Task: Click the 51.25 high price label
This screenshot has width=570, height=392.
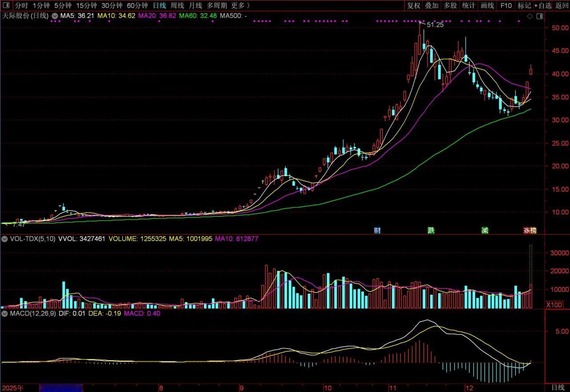Action: (x=435, y=25)
